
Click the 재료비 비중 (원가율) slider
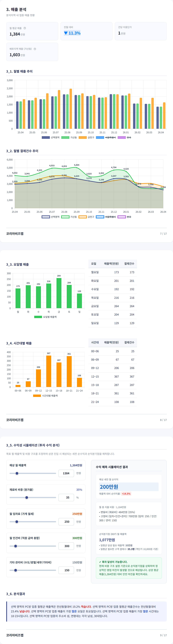(33, 498)
